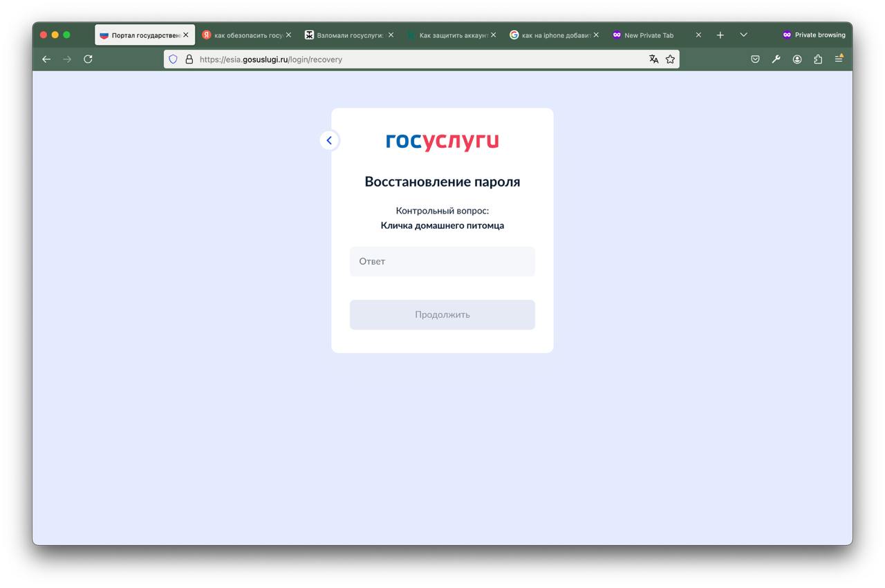This screenshot has height=588, width=885.
Task: Click the Private browsing indicator
Action: click(814, 35)
